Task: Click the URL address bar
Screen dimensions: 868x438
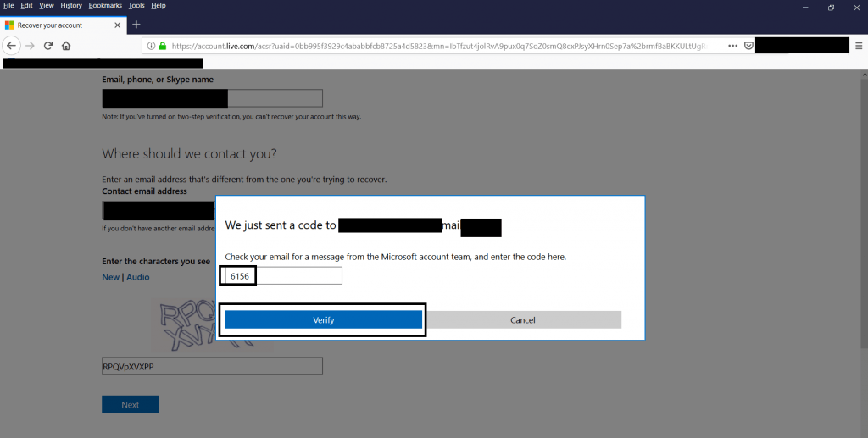Action: coord(437,46)
